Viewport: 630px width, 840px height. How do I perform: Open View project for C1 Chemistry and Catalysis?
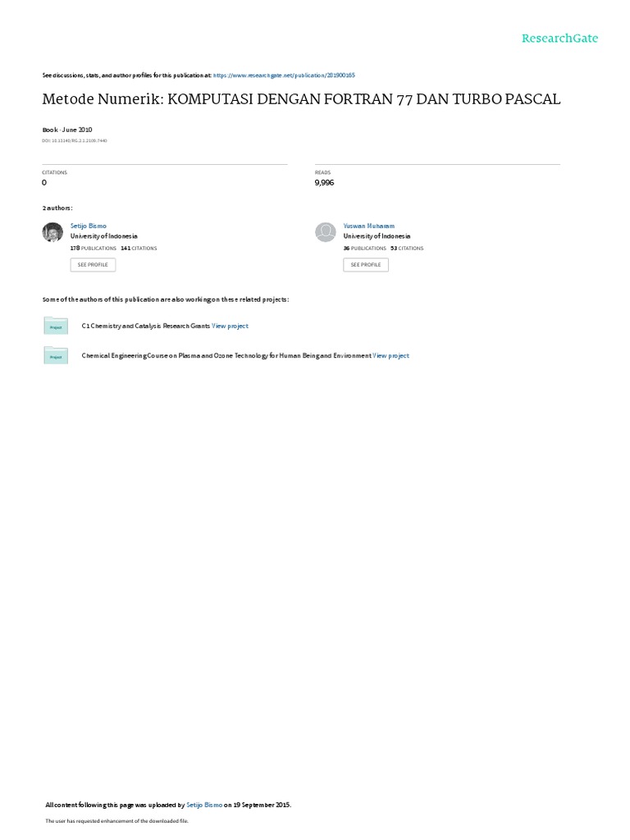click(230, 326)
